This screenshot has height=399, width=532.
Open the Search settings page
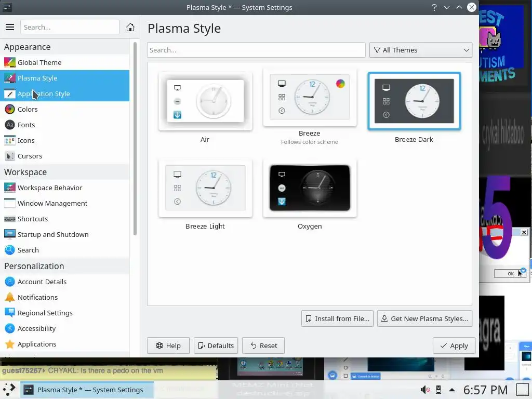coord(64,250)
